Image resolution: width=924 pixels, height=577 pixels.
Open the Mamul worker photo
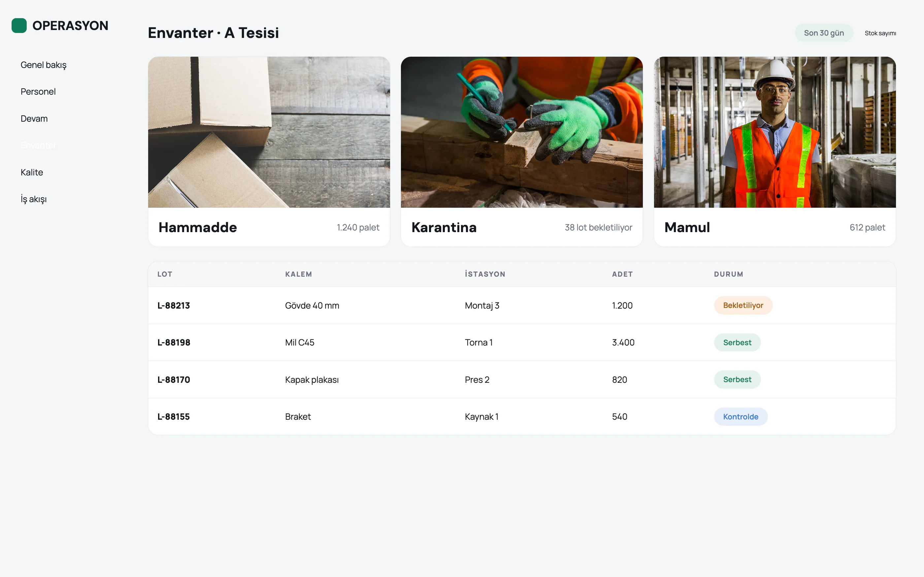click(x=775, y=132)
